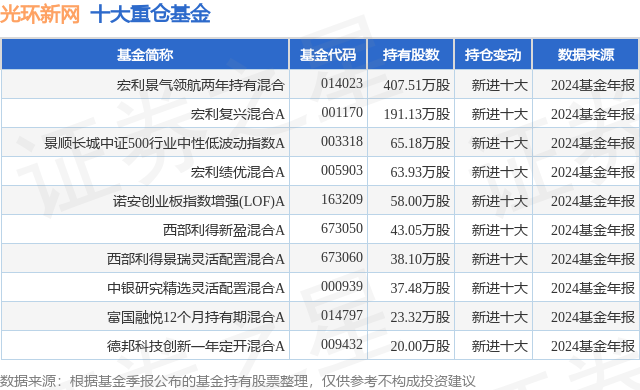The image size is (640, 390).
Task: Click fund code 005903
Action: coord(342,170)
